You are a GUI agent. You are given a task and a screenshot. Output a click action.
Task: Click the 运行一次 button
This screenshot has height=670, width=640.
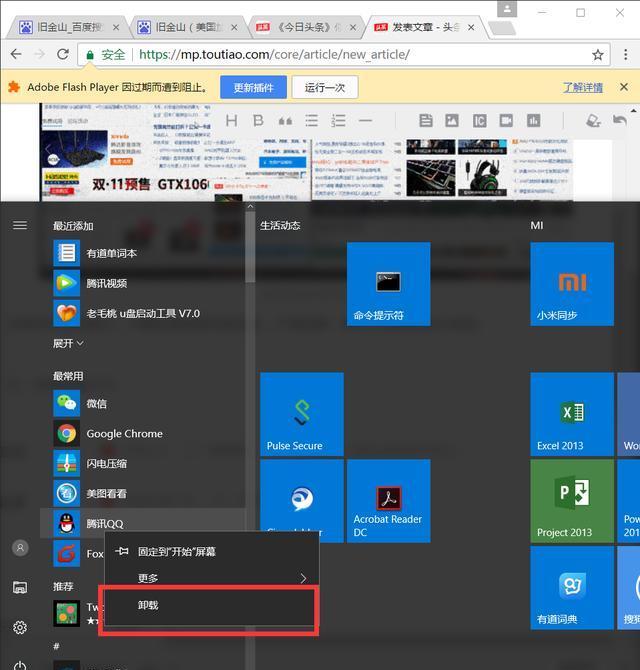click(325, 88)
